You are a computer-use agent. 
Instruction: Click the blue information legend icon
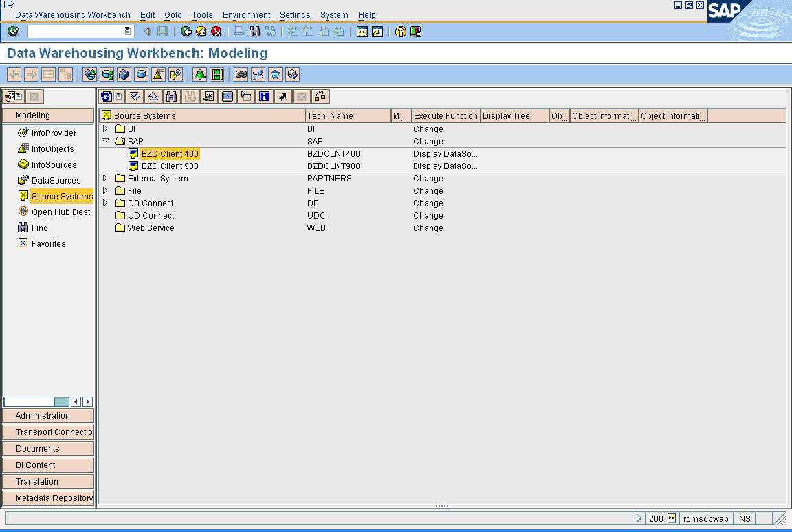pos(264,96)
